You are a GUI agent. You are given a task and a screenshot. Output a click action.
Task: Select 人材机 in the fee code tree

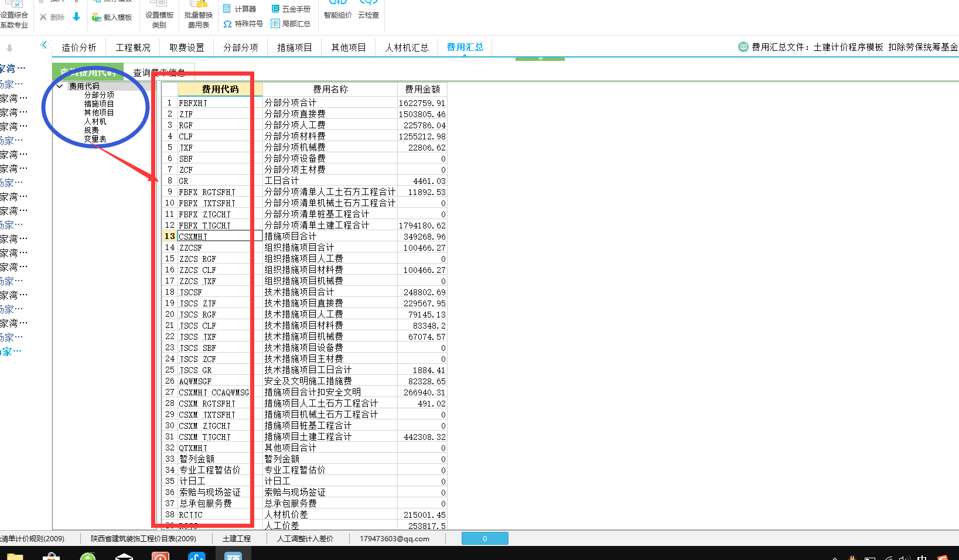(x=95, y=121)
